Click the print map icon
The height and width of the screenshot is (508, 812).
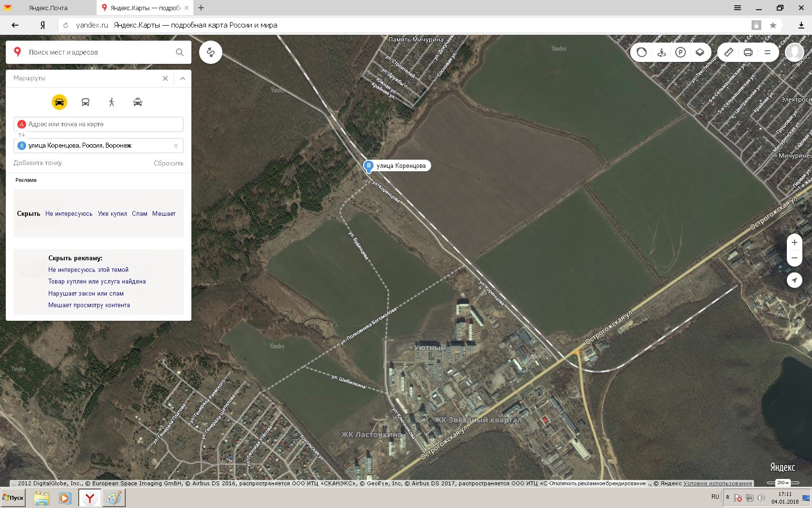(x=748, y=52)
